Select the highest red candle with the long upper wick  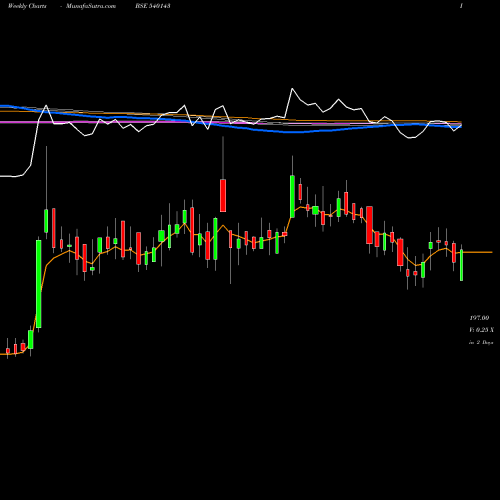click(223, 195)
